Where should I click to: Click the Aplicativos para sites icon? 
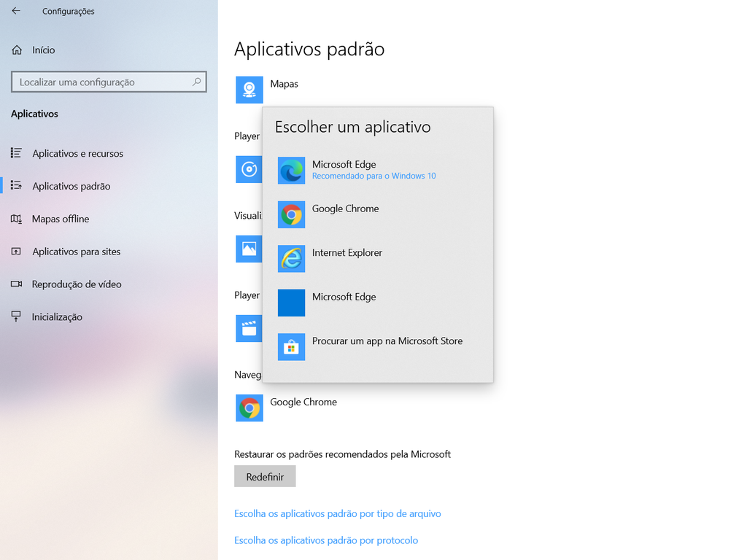click(x=16, y=252)
